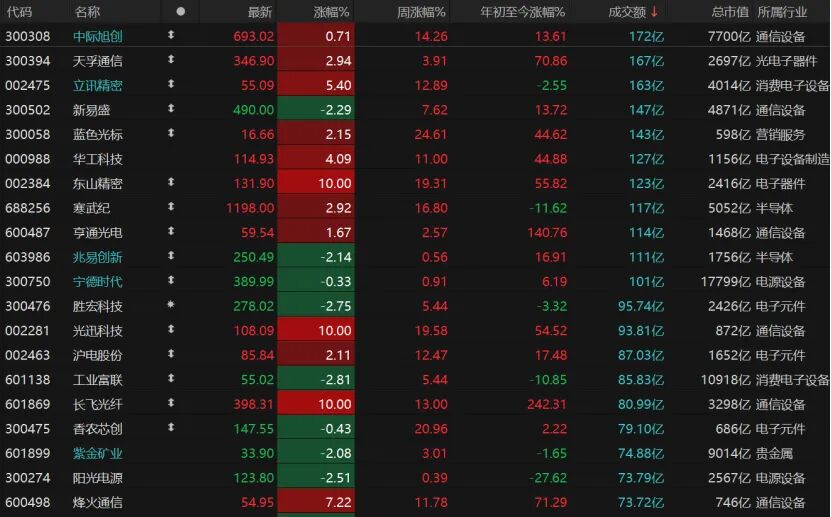
Task: Click the green -2.29 cell for 新易盛
Action: (314, 110)
